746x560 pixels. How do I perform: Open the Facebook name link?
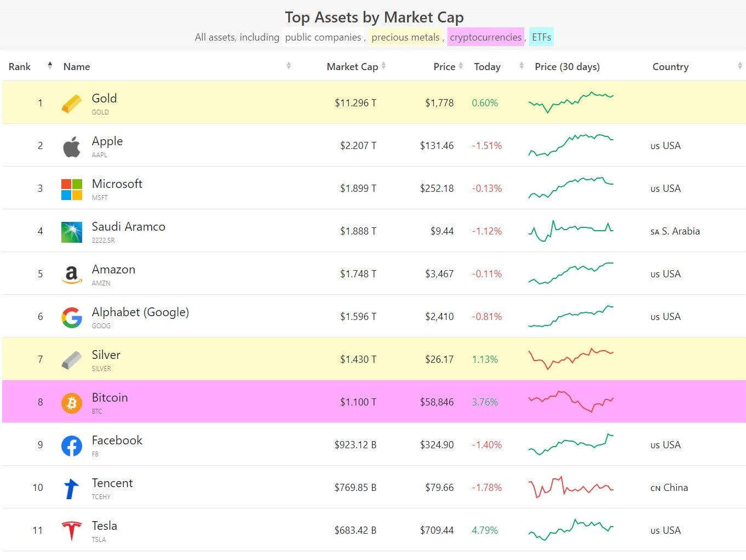[x=117, y=440]
